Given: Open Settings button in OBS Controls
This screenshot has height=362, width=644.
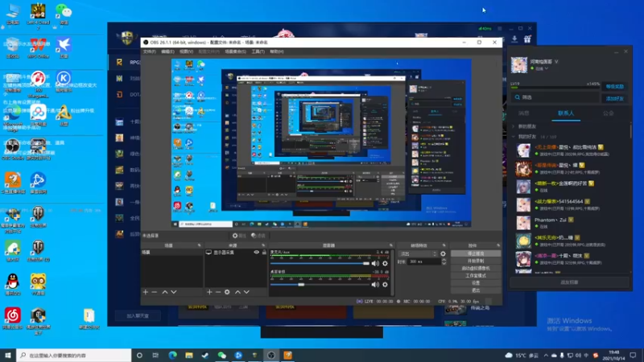Looking at the screenshot, I should pos(476,283).
